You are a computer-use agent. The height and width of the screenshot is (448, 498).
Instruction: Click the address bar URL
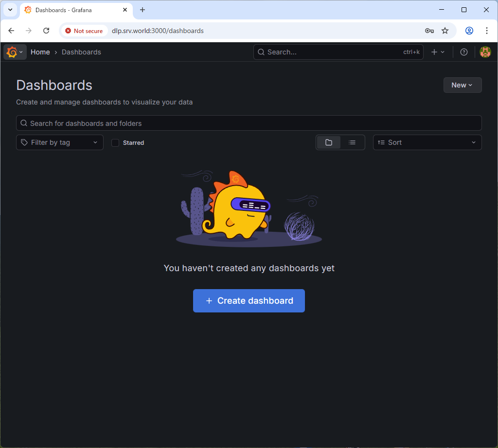pyautogui.click(x=158, y=31)
